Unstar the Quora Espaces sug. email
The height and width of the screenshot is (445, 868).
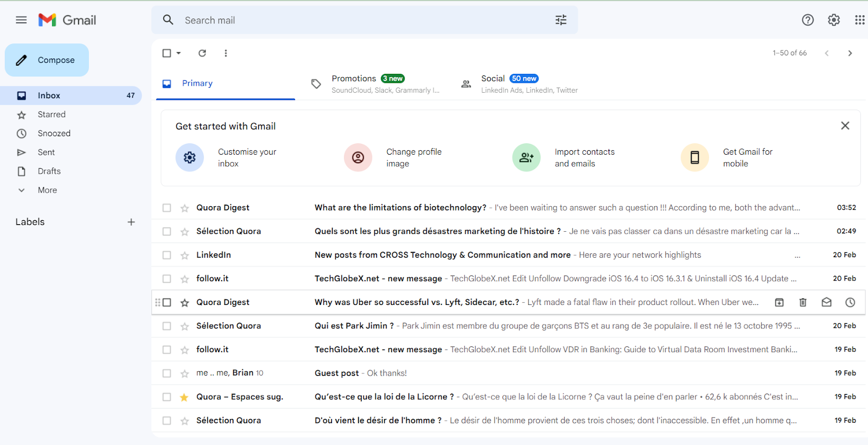184,397
